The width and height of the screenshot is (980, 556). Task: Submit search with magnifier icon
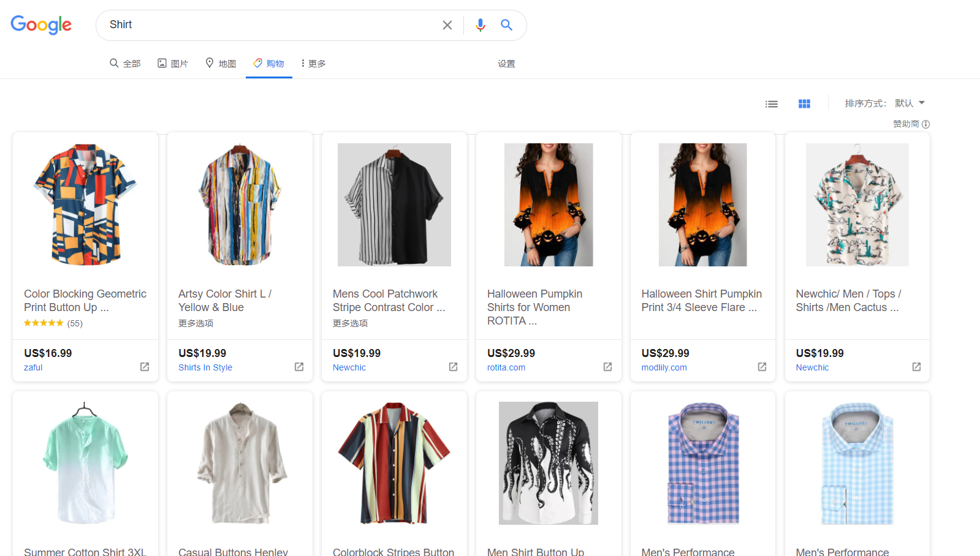[506, 25]
